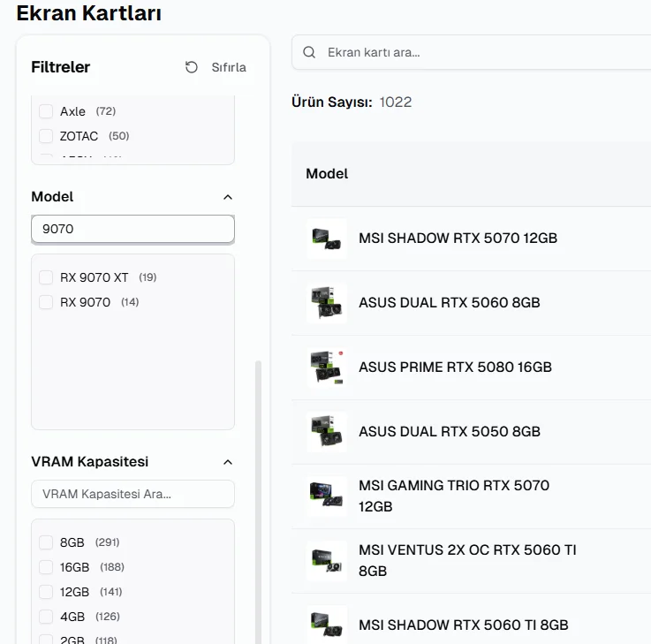The height and width of the screenshot is (644, 651).
Task: Tick the Axle brand checkbox
Action: 46,111
